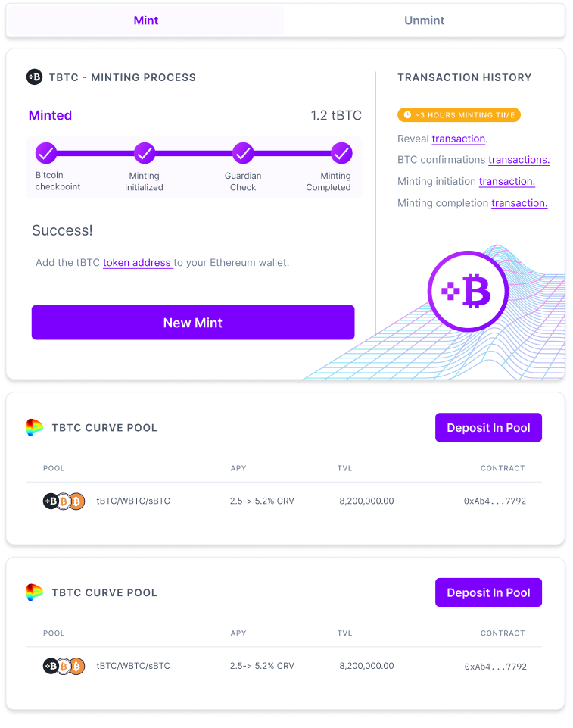Click the Minting Completed checkmark icon
Viewport: 573px width, 728px height.
(x=341, y=153)
